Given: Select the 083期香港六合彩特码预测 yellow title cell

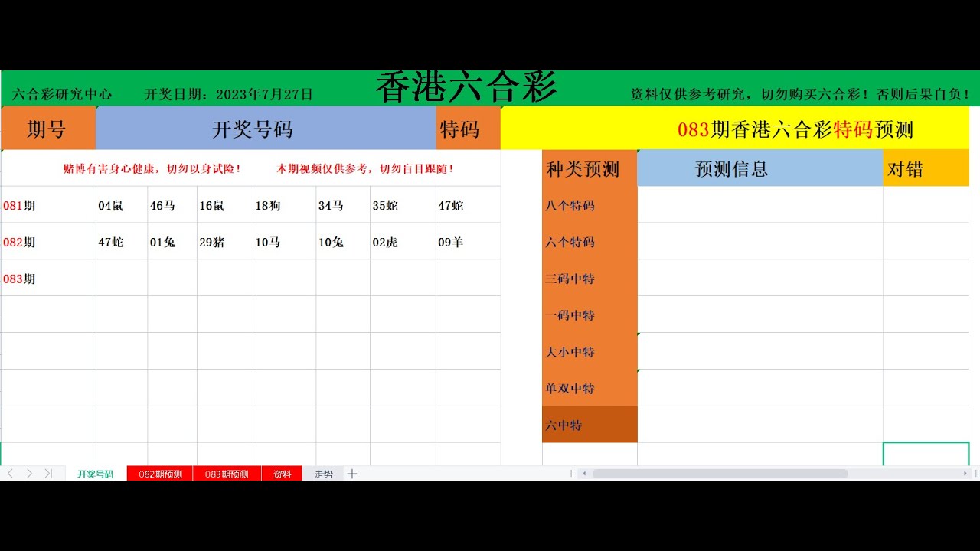Looking at the screenshot, I should tap(735, 129).
